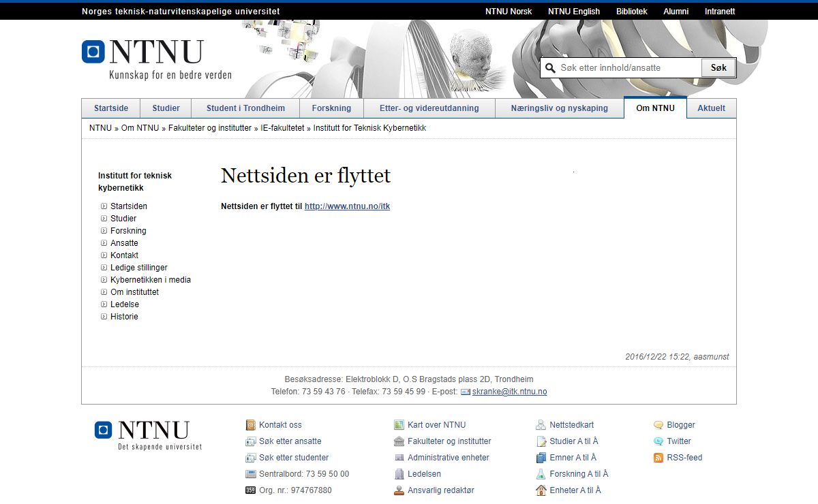Open the Alumni top link
The width and height of the screenshot is (818, 504).
click(676, 12)
